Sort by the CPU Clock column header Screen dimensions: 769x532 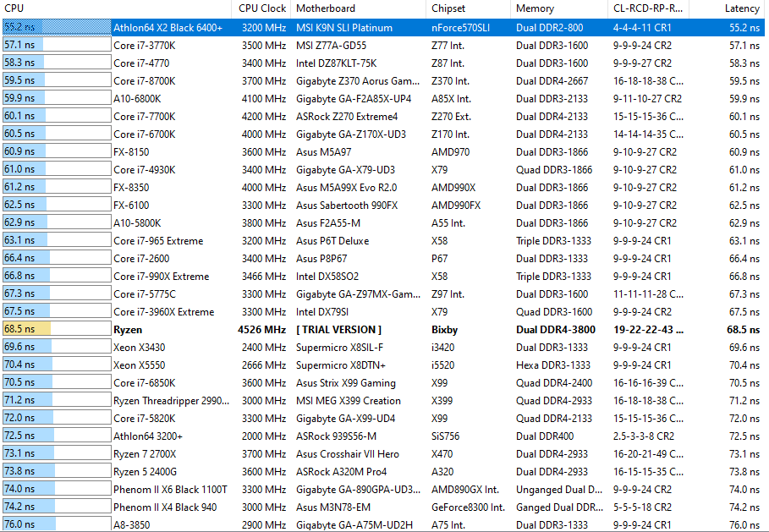261,8
